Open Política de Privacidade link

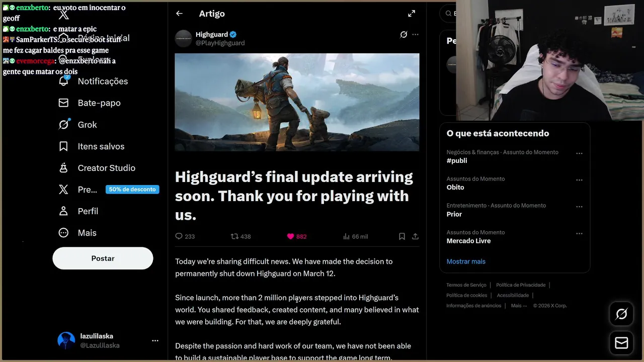[x=521, y=285]
